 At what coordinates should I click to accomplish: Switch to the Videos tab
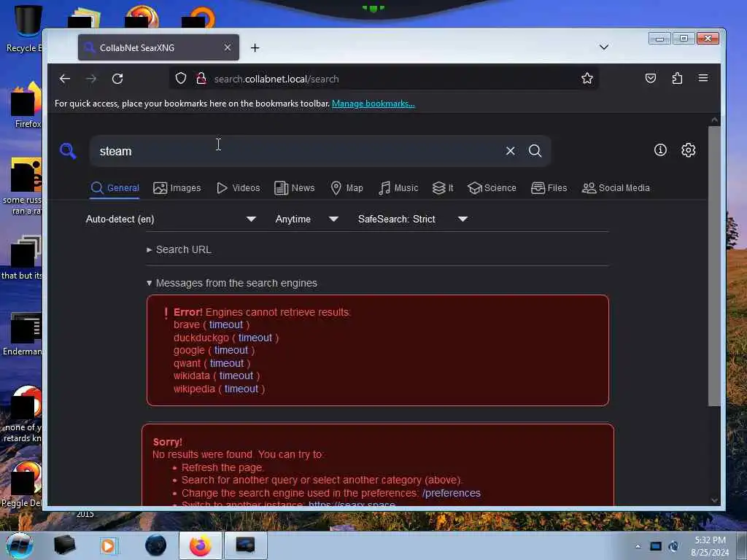click(238, 187)
